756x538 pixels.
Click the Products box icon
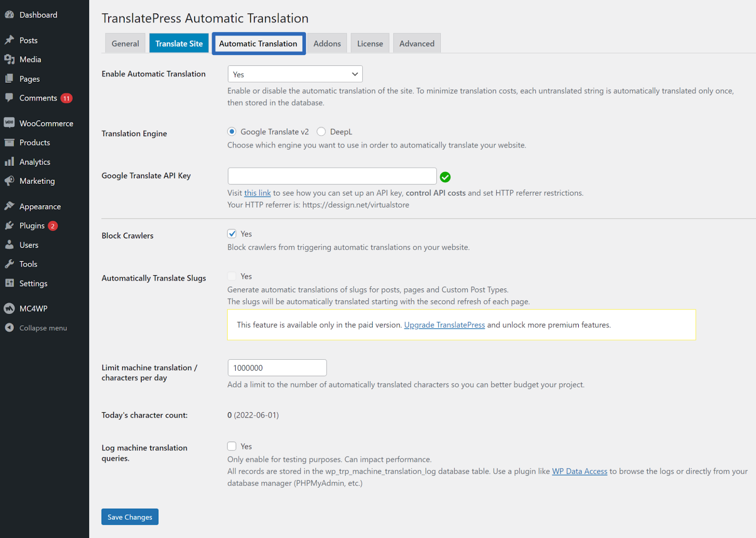pos(9,142)
